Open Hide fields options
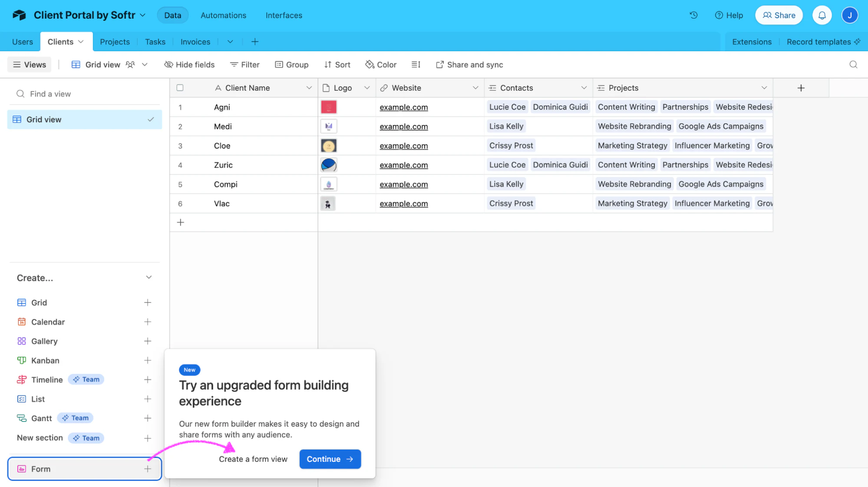The image size is (868, 487). pyautogui.click(x=189, y=65)
